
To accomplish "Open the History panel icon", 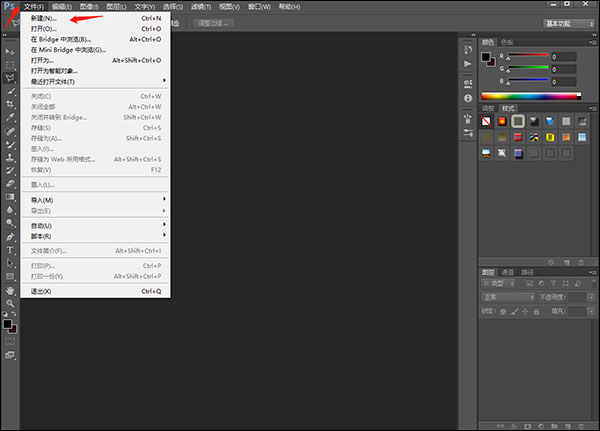I will [x=467, y=47].
